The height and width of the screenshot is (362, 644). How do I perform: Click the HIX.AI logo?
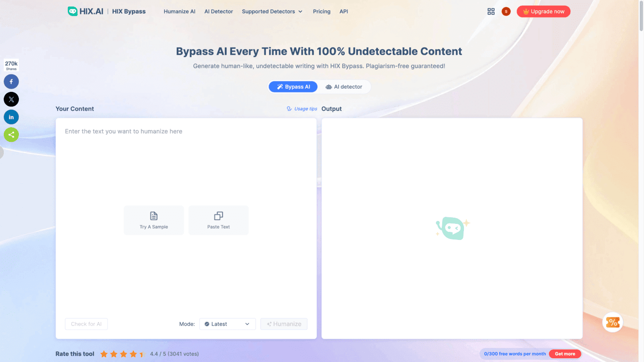(85, 11)
